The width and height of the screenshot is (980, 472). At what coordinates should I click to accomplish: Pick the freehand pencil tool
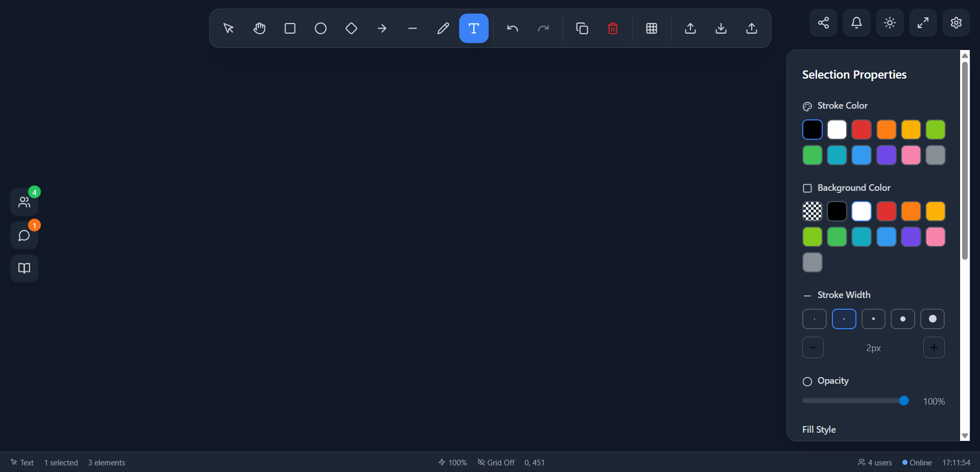pos(443,29)
